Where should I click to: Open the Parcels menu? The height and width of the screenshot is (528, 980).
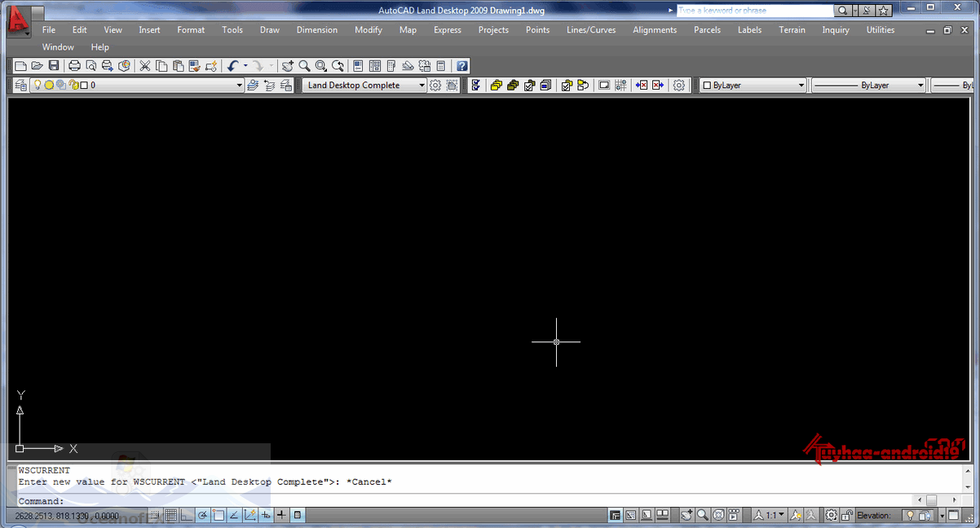tap(707, 30)
